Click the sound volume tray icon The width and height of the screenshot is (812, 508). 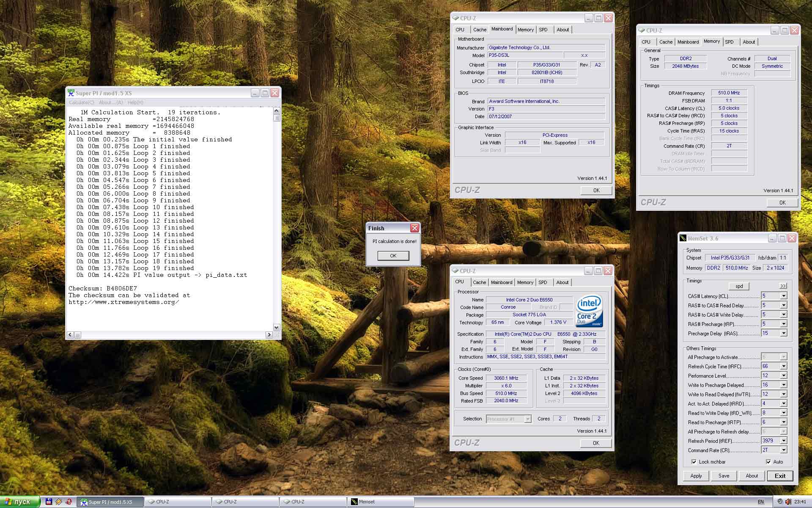(788, 502)
